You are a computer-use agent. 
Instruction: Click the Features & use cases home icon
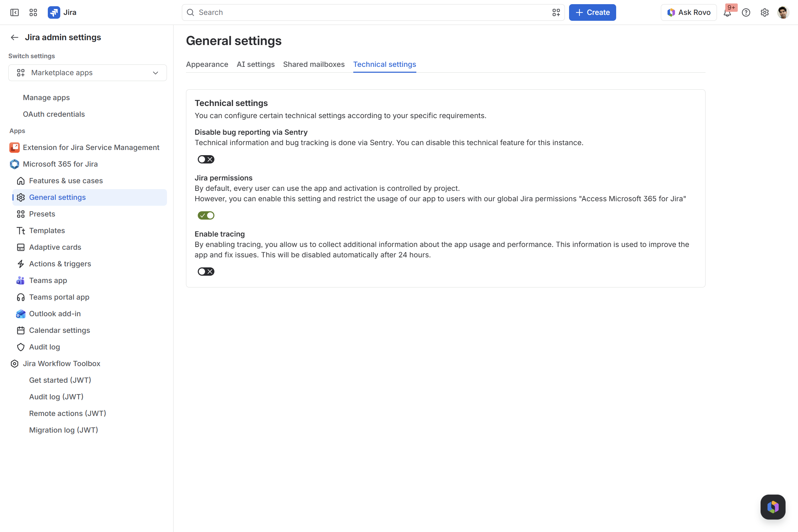click(21, 181)
